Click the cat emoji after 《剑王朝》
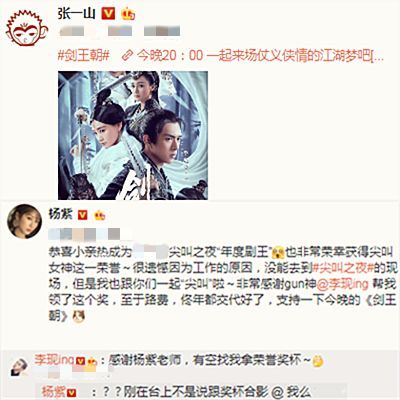 tap(79, 316)
